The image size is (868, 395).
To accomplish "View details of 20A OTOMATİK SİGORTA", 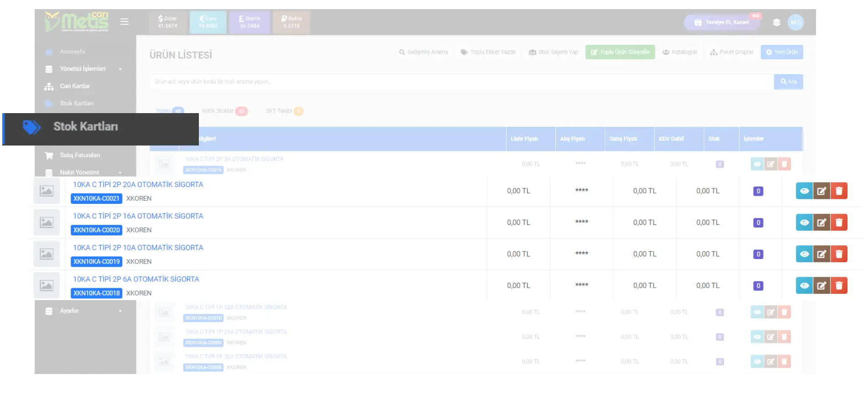I will point(804,191).
